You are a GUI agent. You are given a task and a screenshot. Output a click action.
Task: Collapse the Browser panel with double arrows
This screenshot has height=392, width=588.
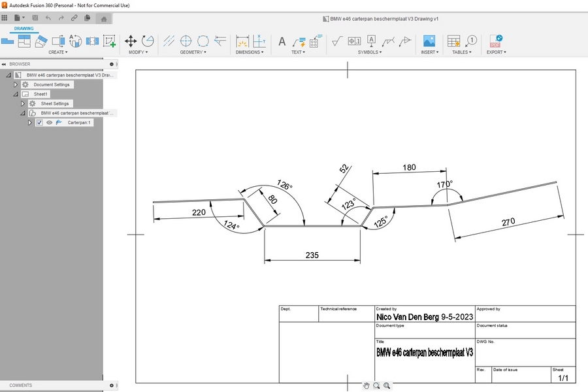4,64
